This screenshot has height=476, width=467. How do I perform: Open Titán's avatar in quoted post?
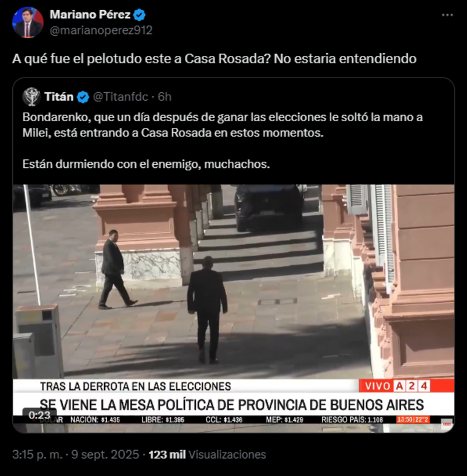31,97
